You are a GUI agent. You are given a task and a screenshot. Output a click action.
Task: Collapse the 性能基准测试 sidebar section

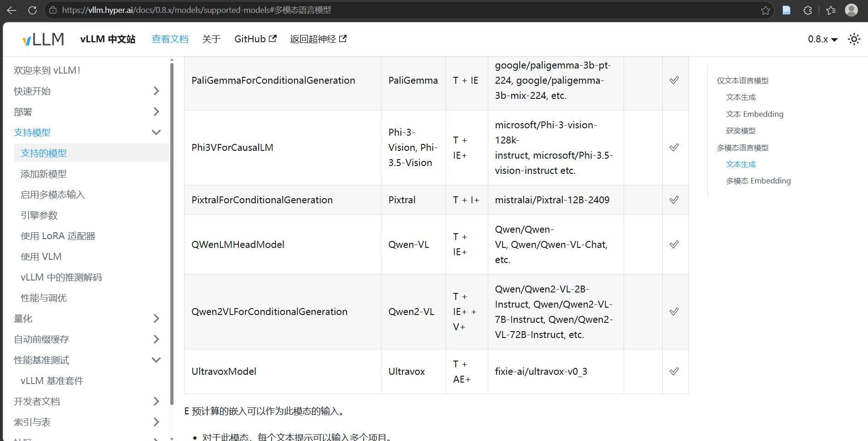click(x=156, y=360)
